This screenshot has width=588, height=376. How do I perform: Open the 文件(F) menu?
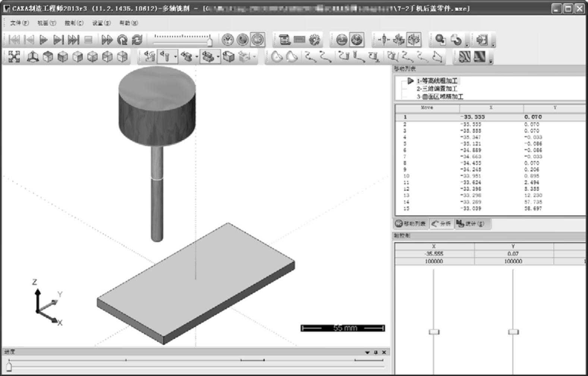click(x=19, y=23)
